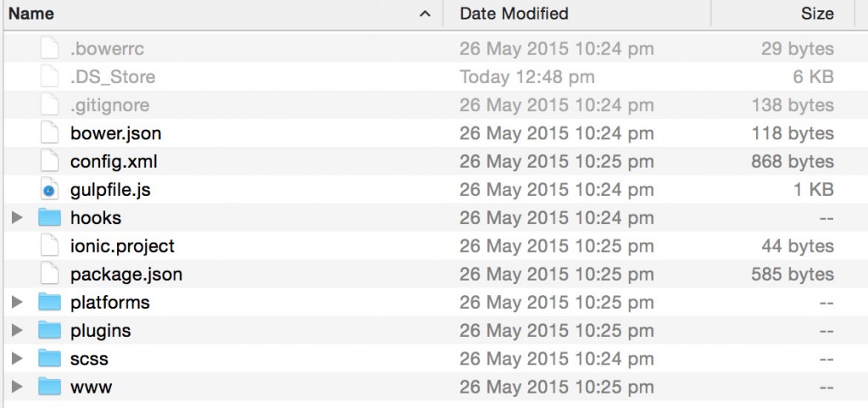Click the platforms folder icon
The height and width of the screenshot is (408, 868).
50,302
